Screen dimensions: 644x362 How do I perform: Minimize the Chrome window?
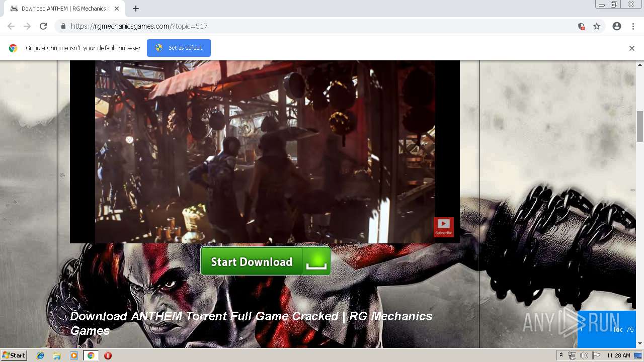601,5
